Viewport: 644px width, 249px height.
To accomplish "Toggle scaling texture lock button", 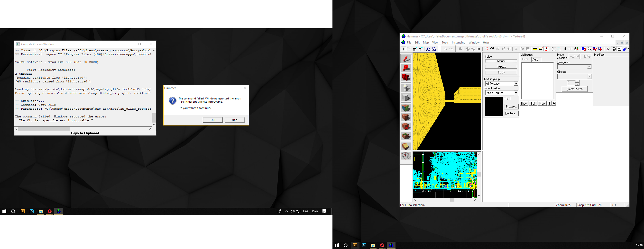I will tap(571, 49).
